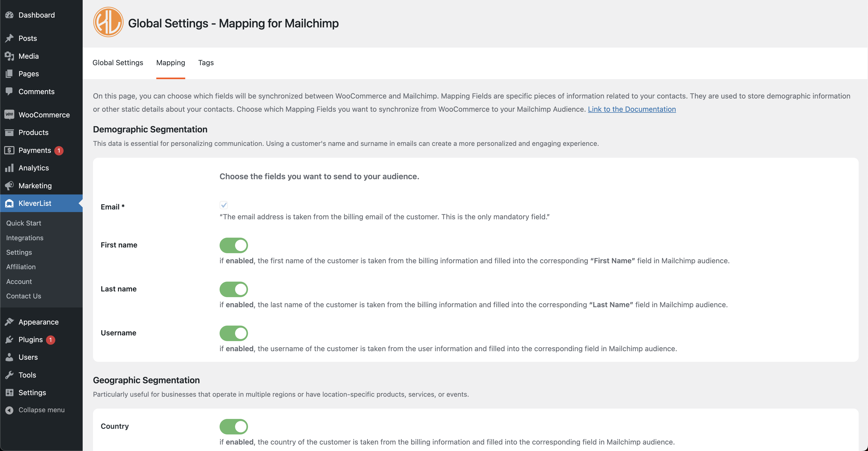Click the Marketing megaphone icon

10,185
